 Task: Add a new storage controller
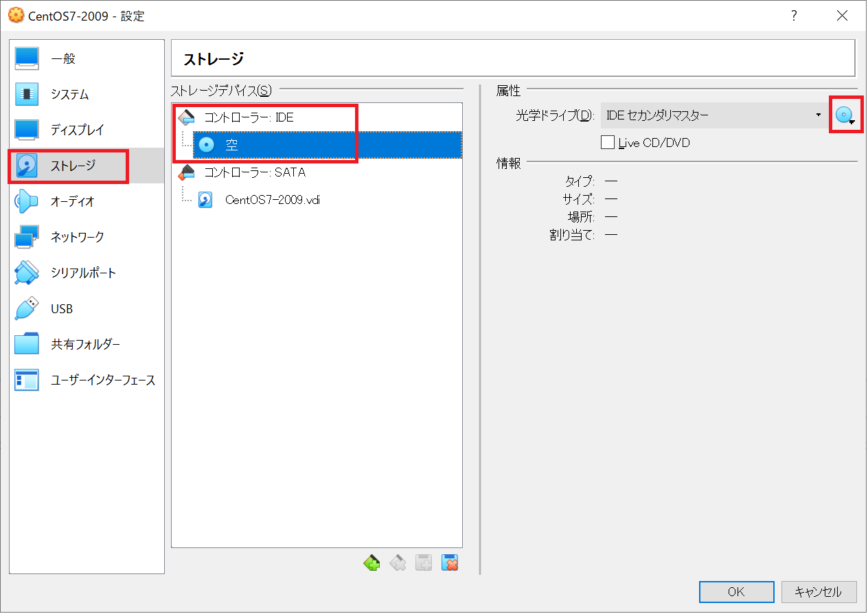tap(372, 562)
